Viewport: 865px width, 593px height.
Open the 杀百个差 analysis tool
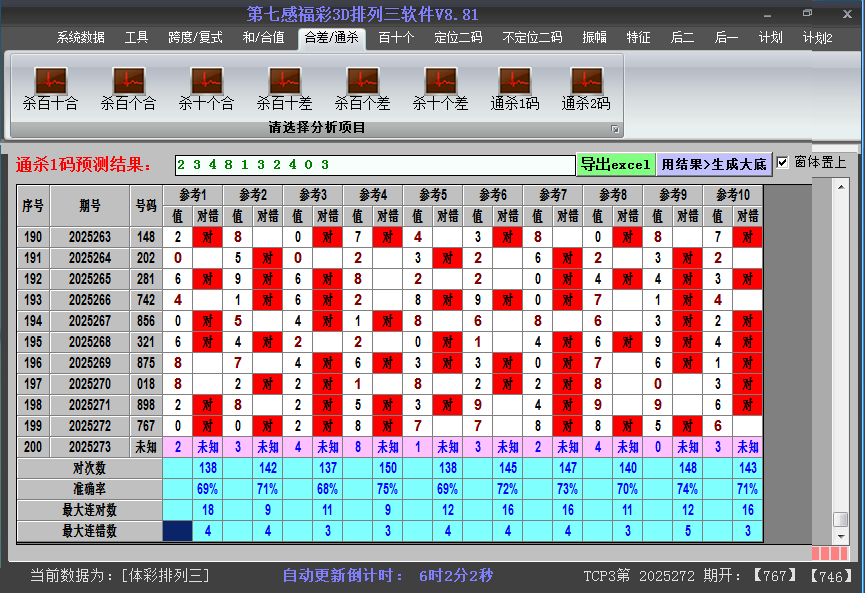[362, 88]
